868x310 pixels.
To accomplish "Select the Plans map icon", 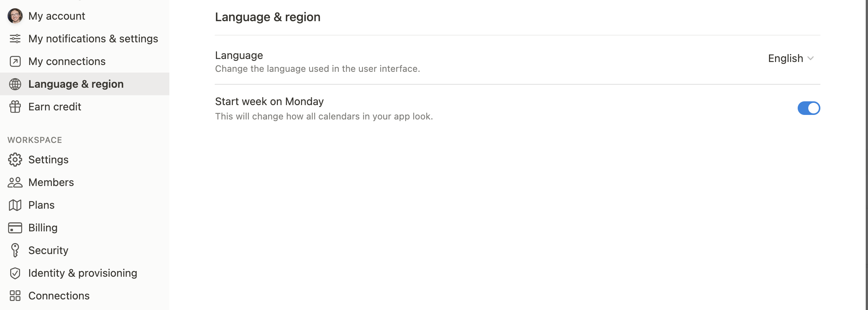I will click(15, 205).
